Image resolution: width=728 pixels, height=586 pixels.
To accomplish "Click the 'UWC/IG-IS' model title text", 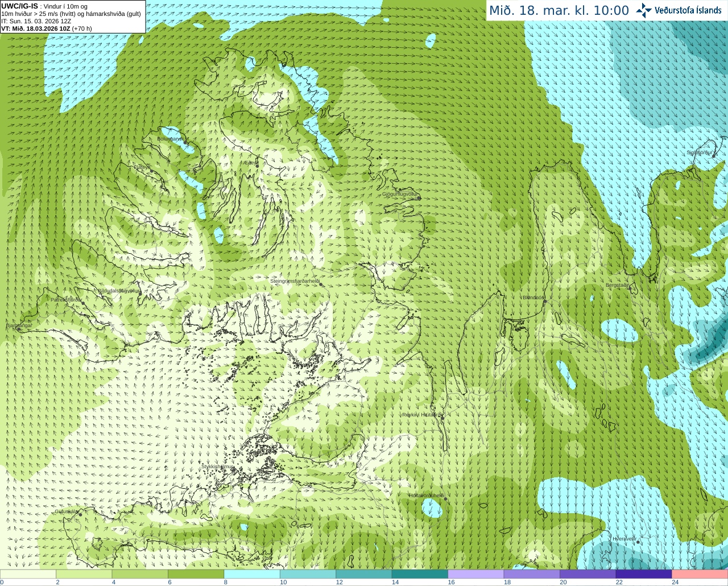I will coord(19,6).
